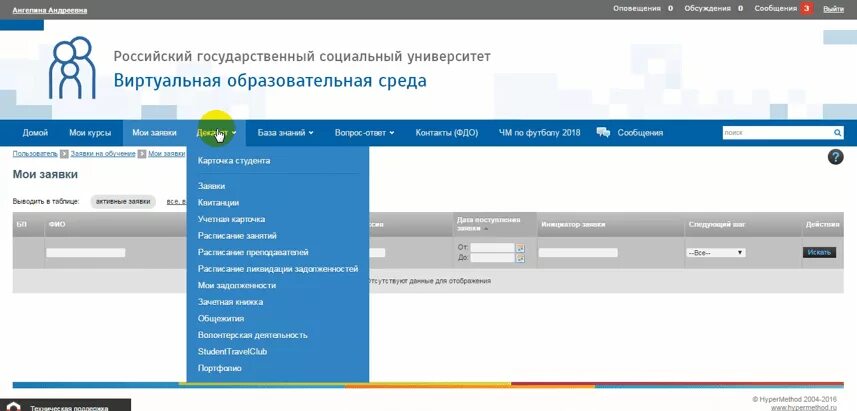Expand the Вопрос-ответ menu

(365, 133)
